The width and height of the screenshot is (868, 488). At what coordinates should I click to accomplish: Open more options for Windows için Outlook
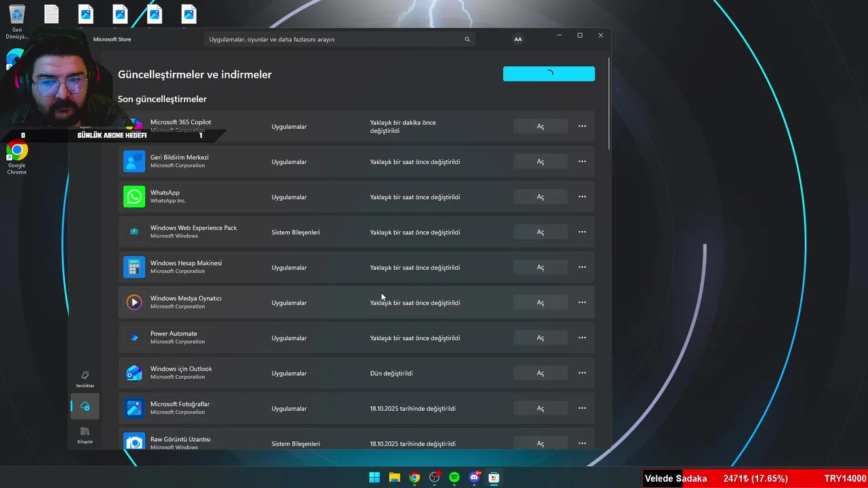point(582,373)
